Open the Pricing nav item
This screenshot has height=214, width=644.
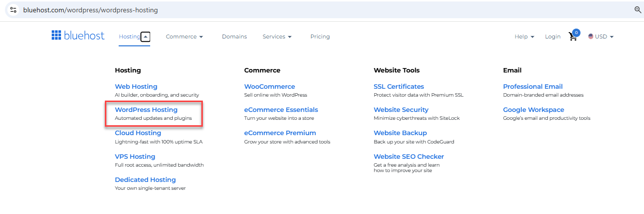pyautogui.click(x=320, y=36)
